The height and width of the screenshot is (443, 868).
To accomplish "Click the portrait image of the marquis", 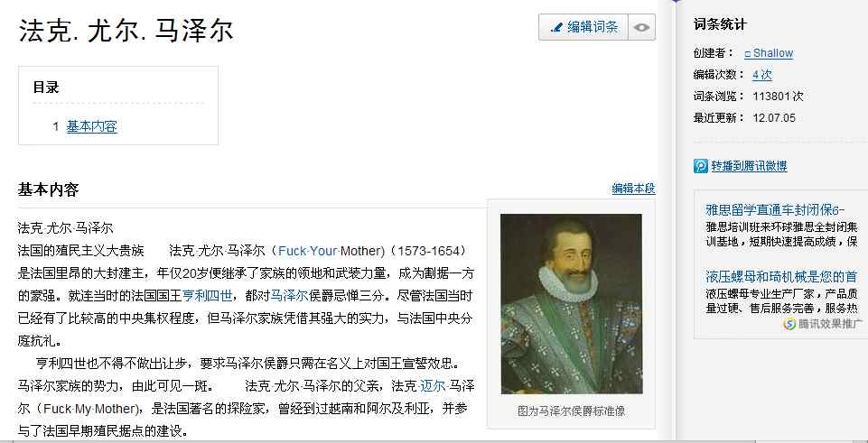I will [x=571, y=304].
